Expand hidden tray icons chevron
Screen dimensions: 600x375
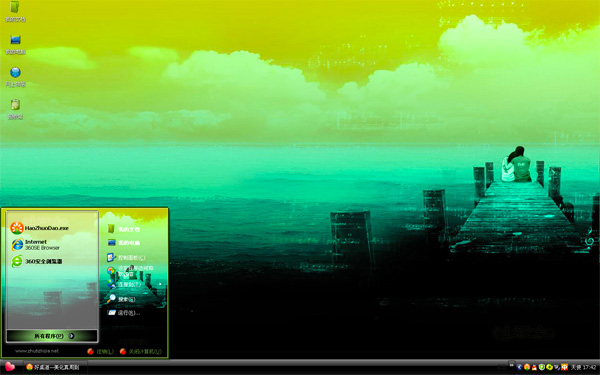[511, 365]
